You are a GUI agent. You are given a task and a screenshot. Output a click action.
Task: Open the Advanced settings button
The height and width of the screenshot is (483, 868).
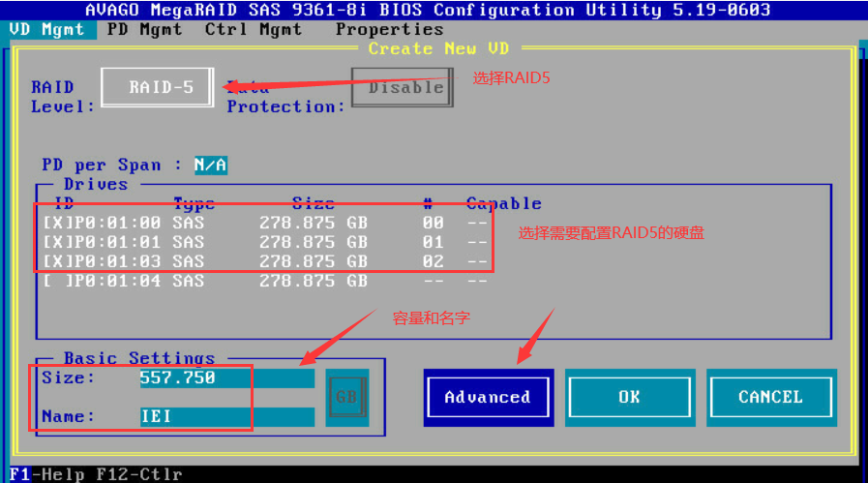click(489, 397)
